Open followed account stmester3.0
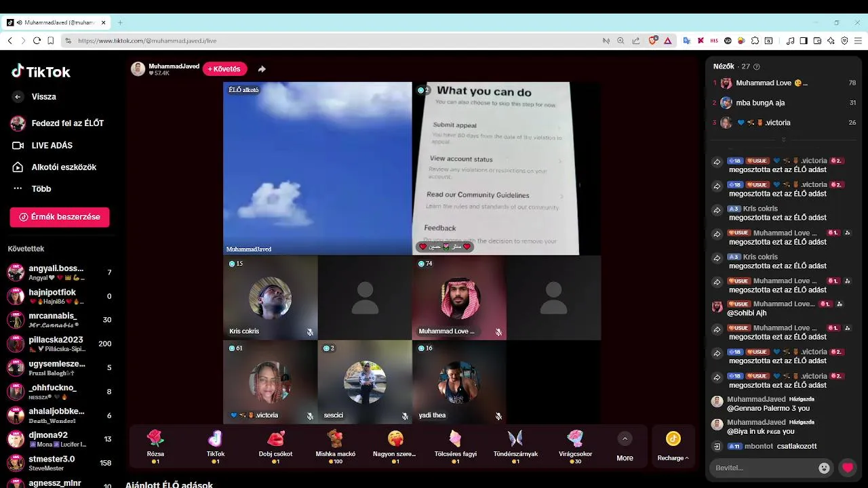 click(x=60, y=463)
